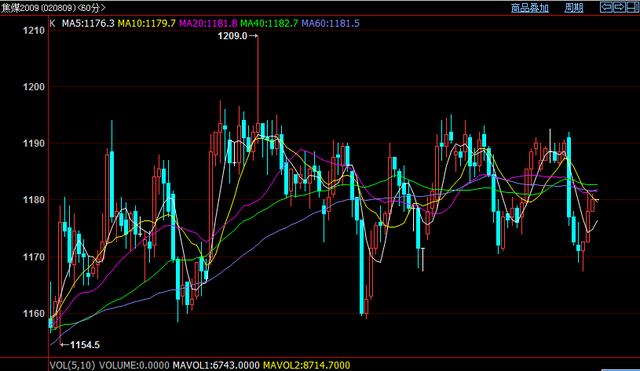The image size is (640, 371).
Task: Select the MA5 indicator label
Action: pyautogui.click(x=88, y=23)
